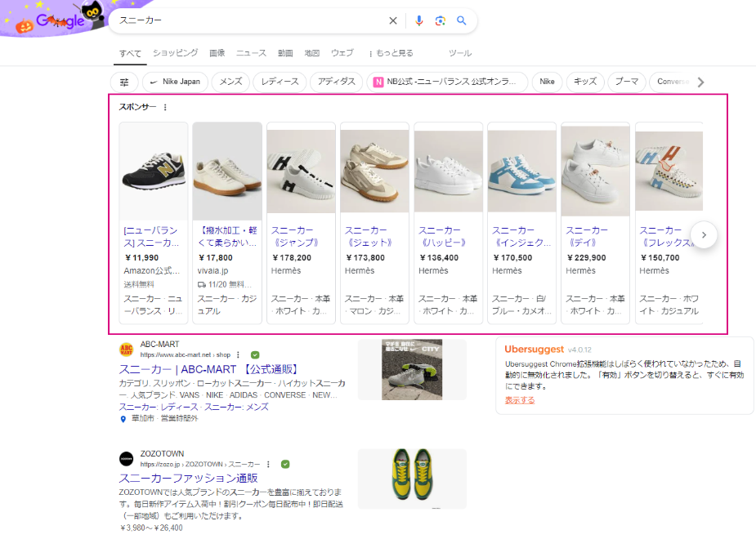Select the すべて tab
Viewport: 756px width, 539px height.
pos(130,53)
